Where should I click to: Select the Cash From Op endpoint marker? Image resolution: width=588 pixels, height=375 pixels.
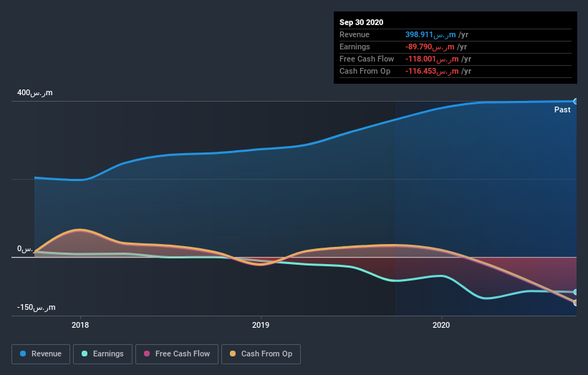pyautogui.click(x=576, y=303)
